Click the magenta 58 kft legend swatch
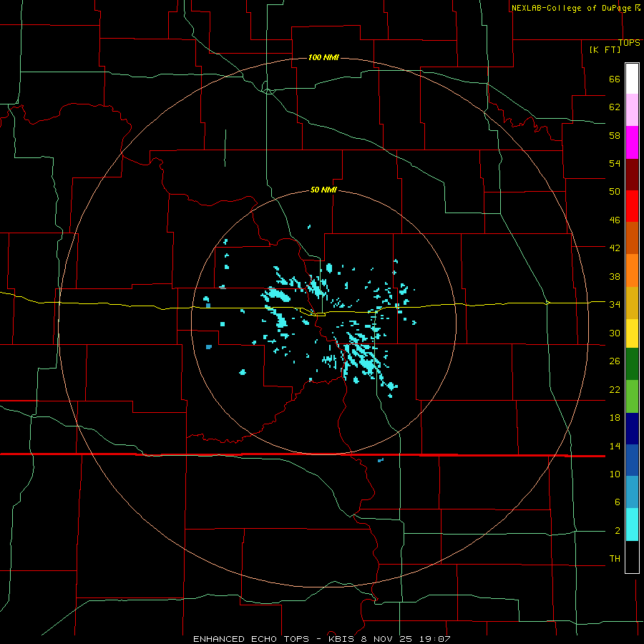644x644 pixels. point(632,142)
